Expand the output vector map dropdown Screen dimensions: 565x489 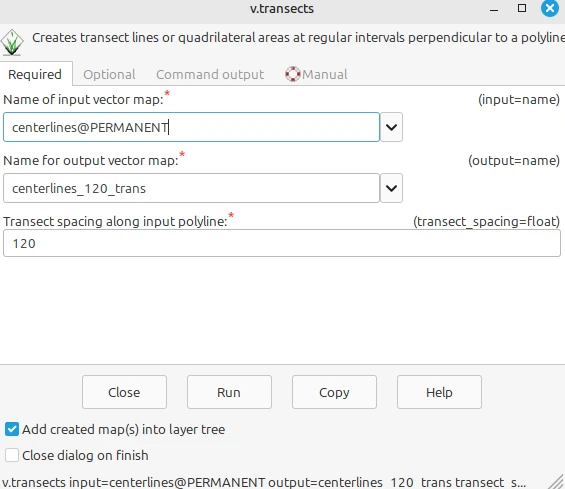391,188
